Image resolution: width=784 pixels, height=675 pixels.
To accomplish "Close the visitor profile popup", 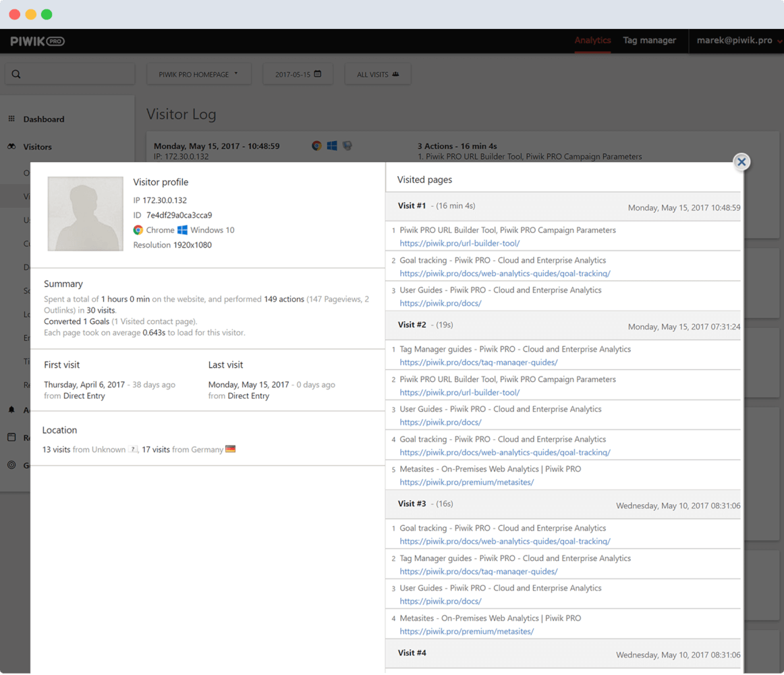I will point(741,161).
